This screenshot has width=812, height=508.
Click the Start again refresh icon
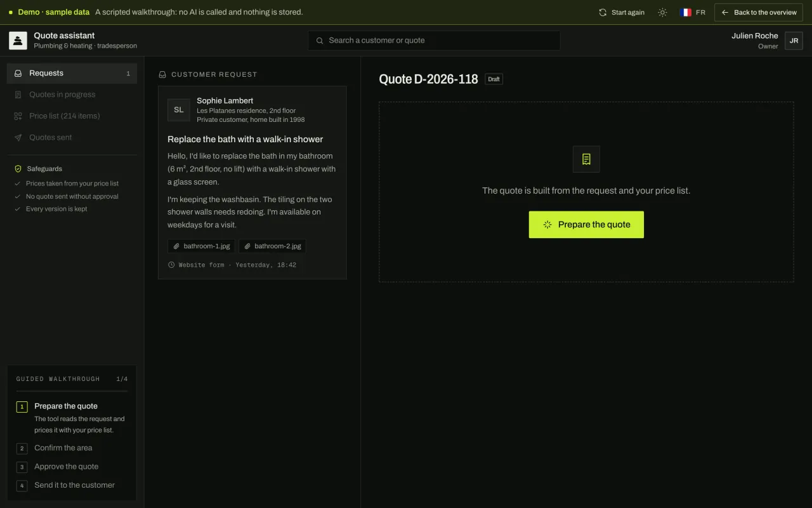(x=603, y=13)
